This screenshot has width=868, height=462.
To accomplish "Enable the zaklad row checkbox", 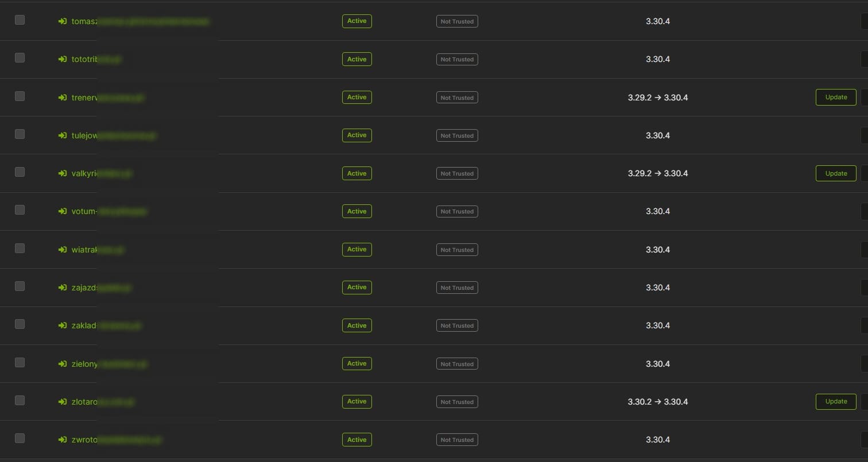I will 20,324.
